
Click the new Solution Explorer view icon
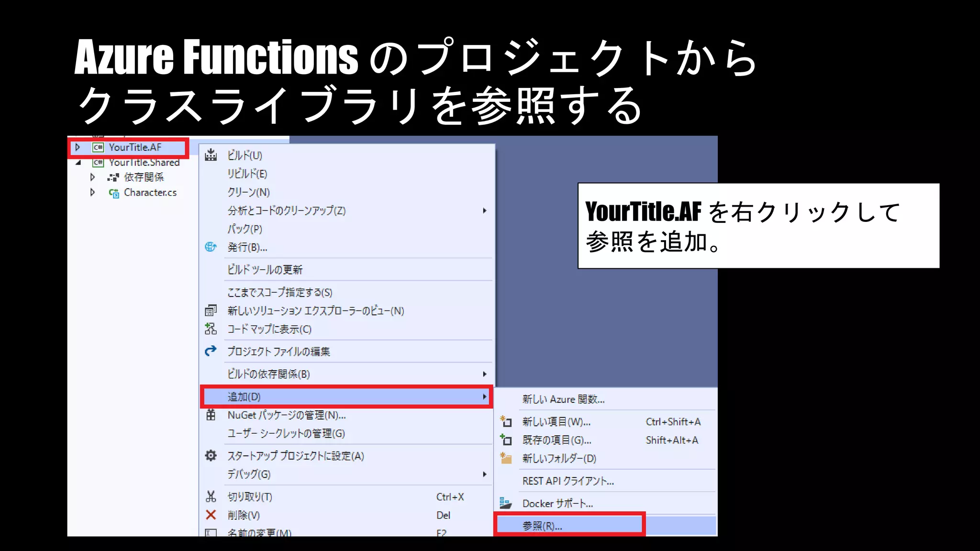pyautogui.click(x=211, y=310)
